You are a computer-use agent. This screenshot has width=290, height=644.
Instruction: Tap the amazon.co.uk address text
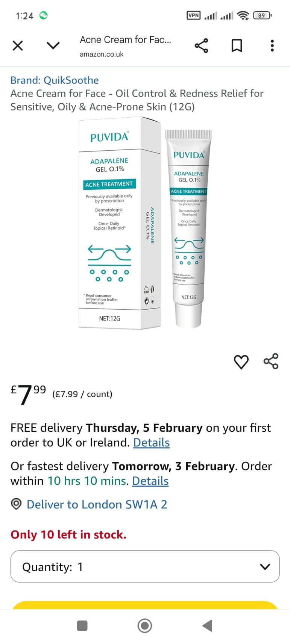click(x=102, y=54)
